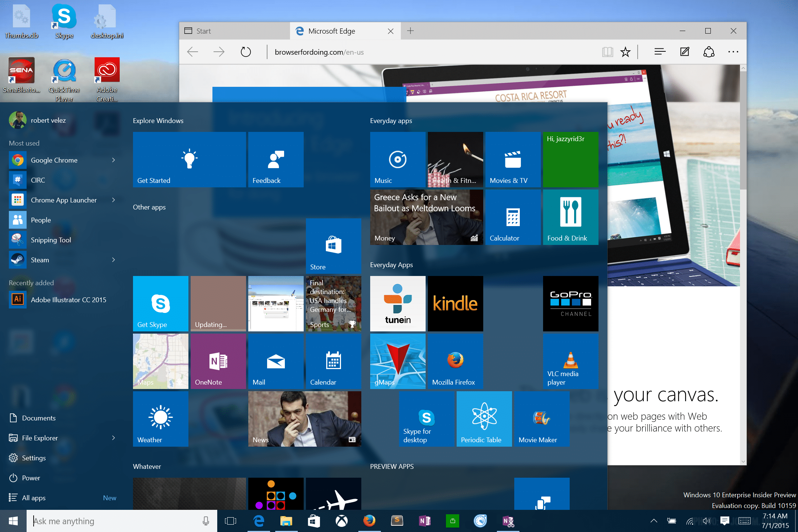Switch to the Start tab in Edge
Screen dimensions: 798x532
pyautogui.click(x=235, y=31)
